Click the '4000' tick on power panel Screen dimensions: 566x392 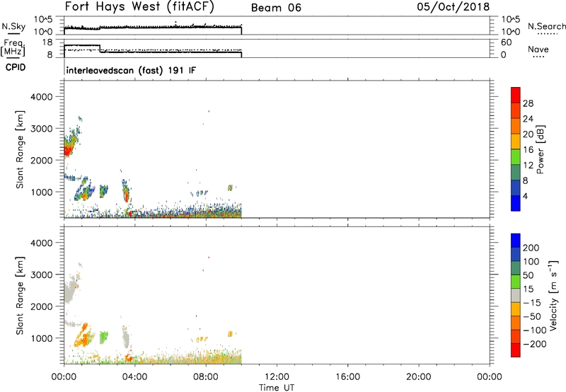pos(42,97)
